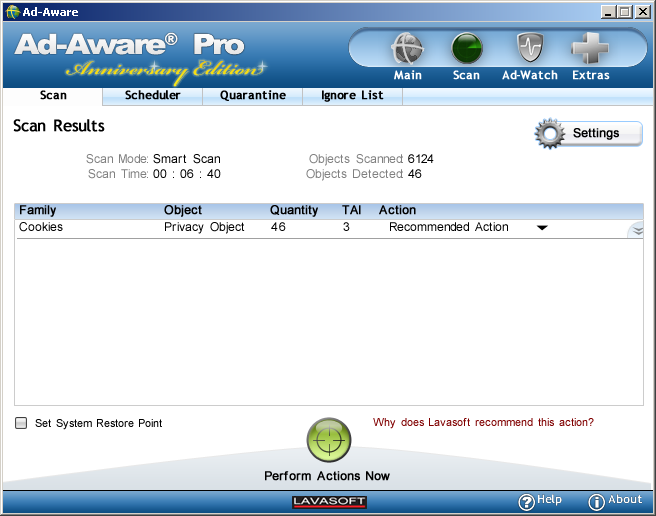Open the Settings button
Viewport: 656px width, 516px height.
(x=588, y=133)
